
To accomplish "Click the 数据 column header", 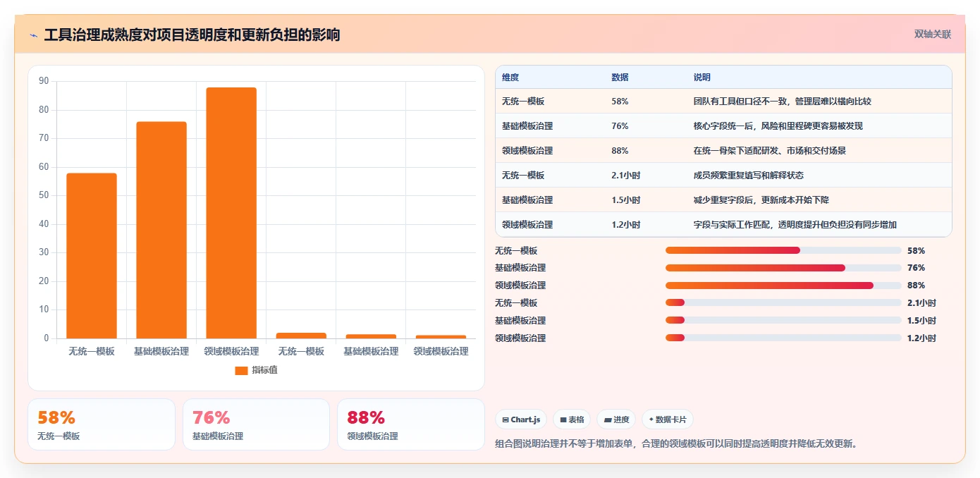I will 620,78.
